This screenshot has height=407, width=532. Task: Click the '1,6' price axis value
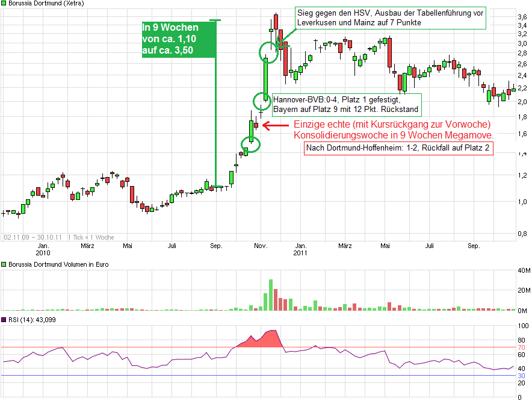[x=522, y=134]
